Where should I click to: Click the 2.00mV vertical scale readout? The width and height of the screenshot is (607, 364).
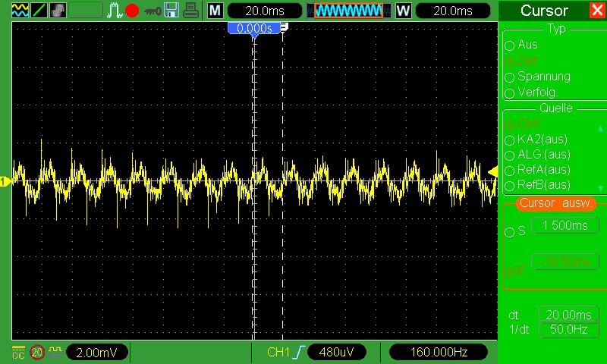pyautogui.click(x=97, y=352)
